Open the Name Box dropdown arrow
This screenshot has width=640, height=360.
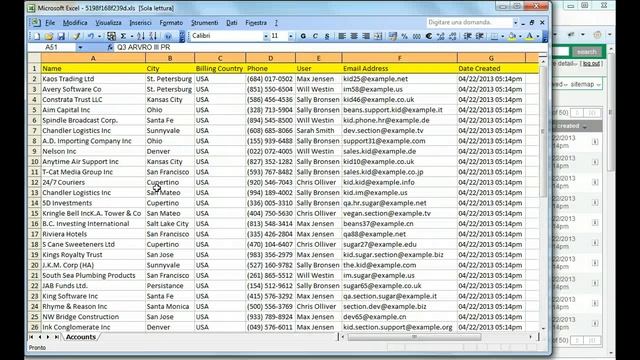click(80, 47)
